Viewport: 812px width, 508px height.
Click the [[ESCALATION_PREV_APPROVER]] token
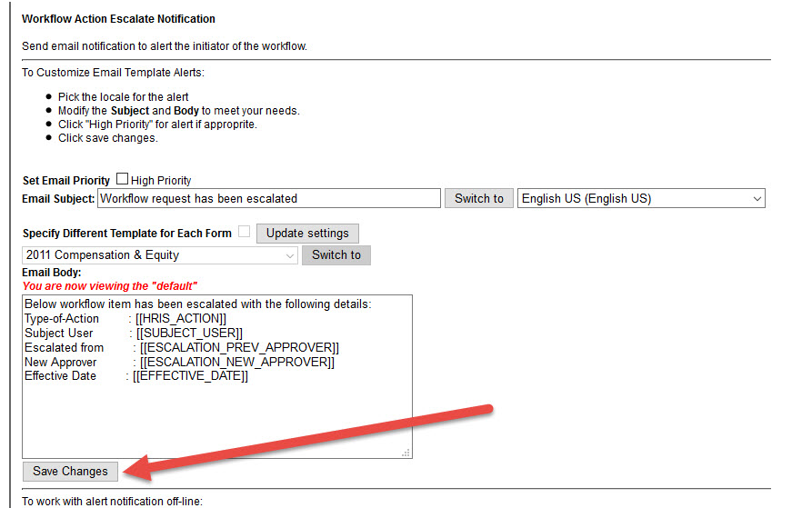(239, 348)
